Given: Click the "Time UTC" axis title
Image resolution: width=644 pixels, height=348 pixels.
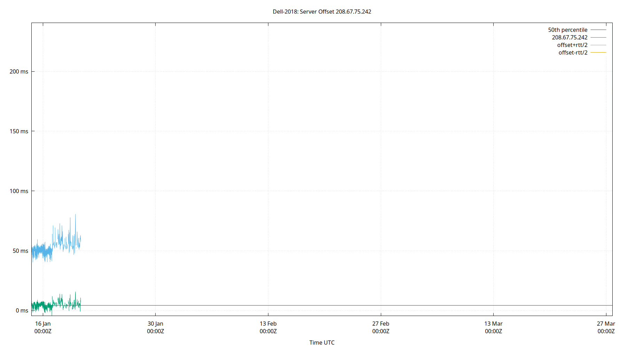Looking at the screenshot, I should click(322, 342).
